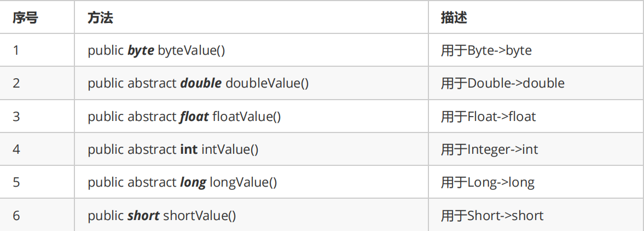Click the Double->double description cell
The image size is (644, 231).
point(536,83)
